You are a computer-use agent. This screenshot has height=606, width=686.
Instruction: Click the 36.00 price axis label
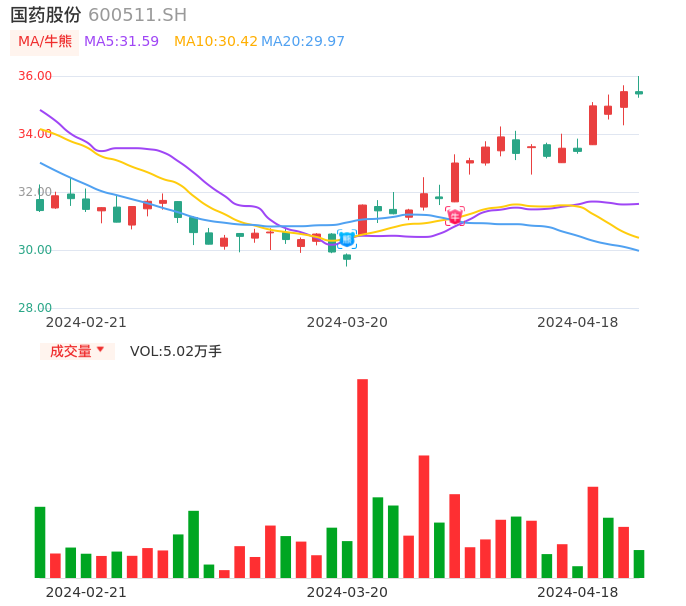(35, 76)
